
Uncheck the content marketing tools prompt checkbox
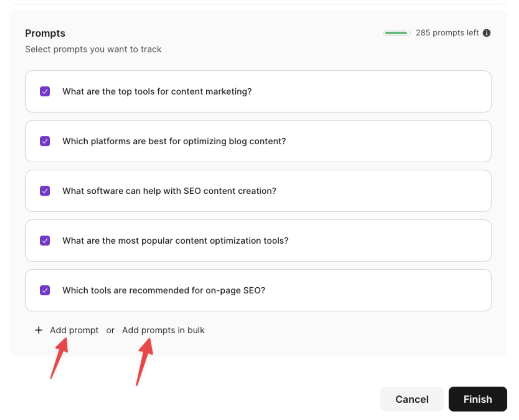45,92
